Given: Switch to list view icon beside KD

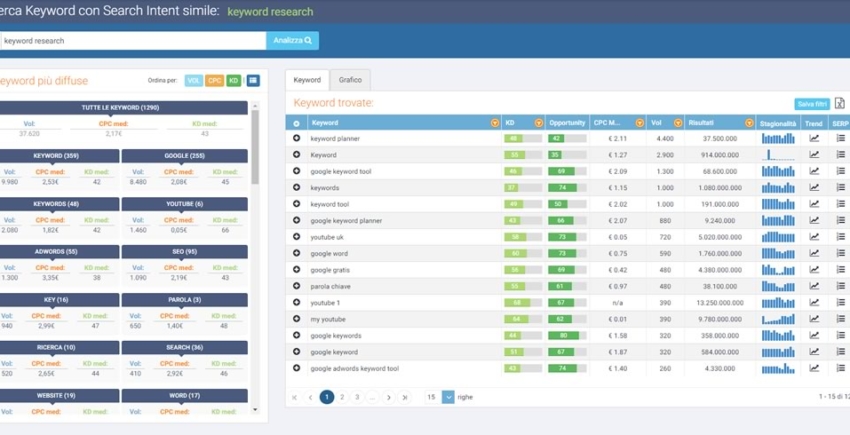Looking at the screenshot, I should point(253,80).
